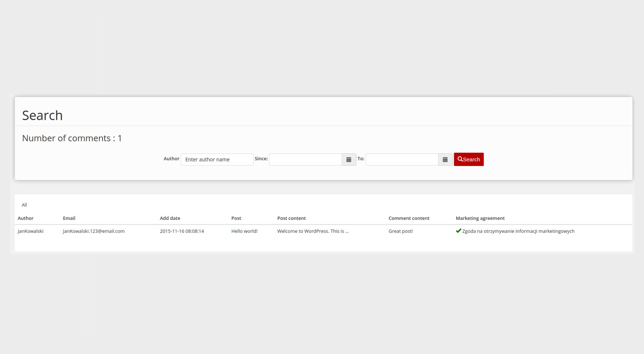Click the red Search button
The image size is (644, 354).
click(469, 159)
